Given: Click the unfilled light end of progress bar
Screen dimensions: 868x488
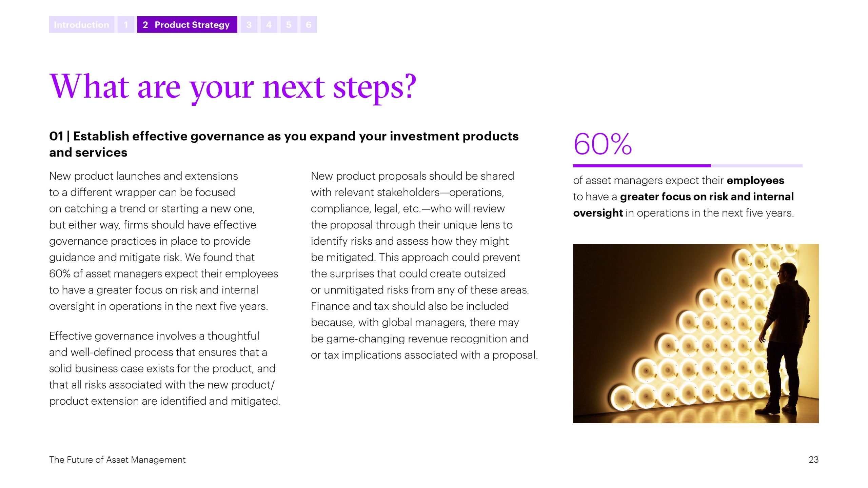Looking at the screenshot, I should 756,166.
